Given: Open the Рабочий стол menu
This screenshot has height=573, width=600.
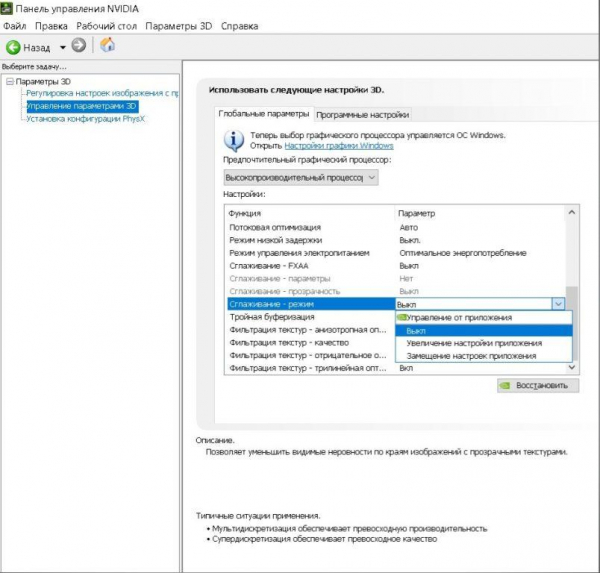Looking at the screenshot, I should (106, 26).
